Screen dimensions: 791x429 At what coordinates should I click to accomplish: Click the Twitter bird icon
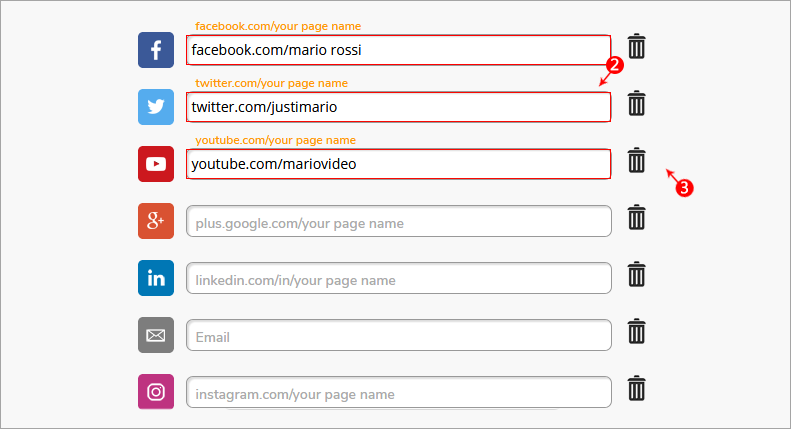pos(156,107)
